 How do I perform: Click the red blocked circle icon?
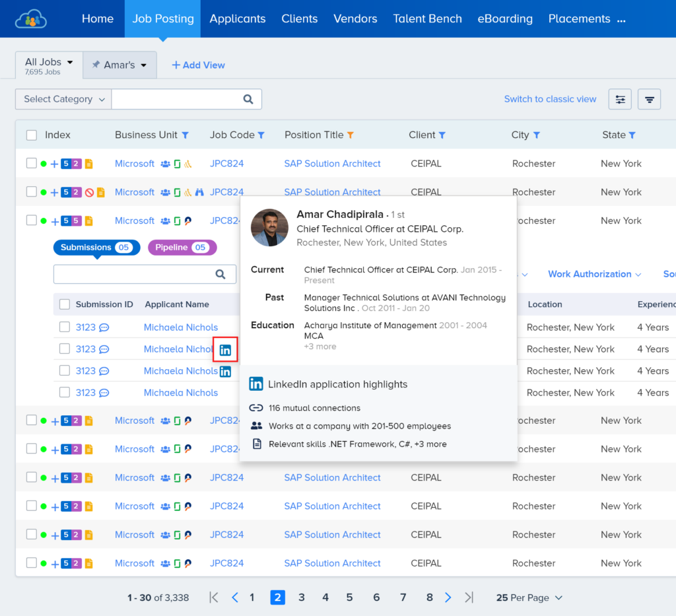[89, 192]
